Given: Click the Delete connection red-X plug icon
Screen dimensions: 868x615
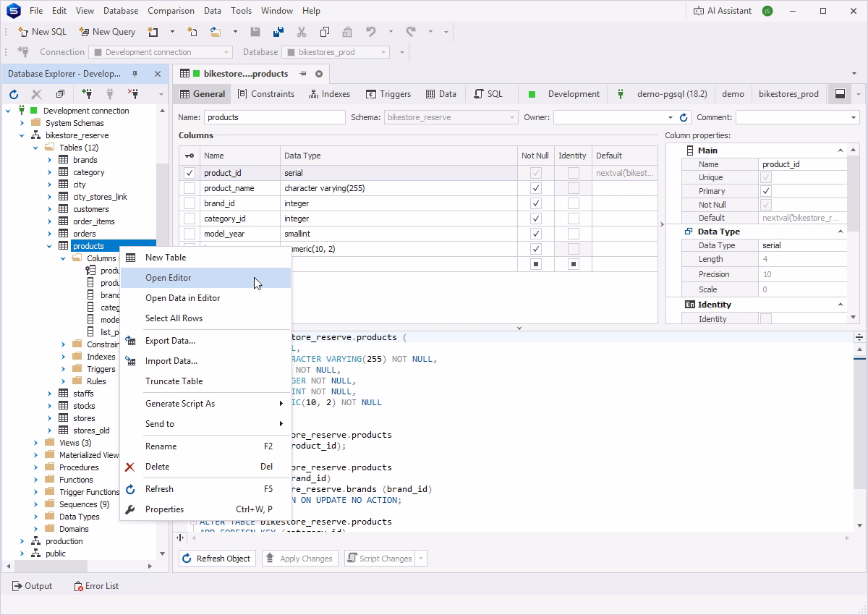Looking at the screenshot, I should (x=133, y=94).
